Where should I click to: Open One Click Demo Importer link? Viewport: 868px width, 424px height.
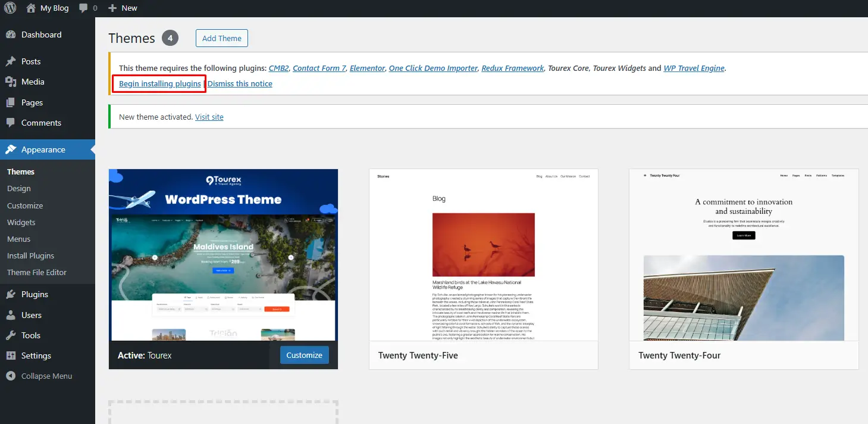coord(433,68)
